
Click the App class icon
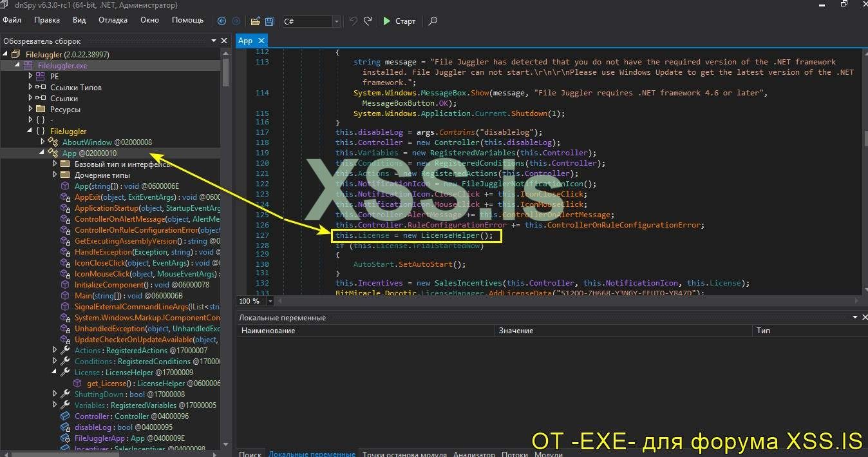[x=53, y=153]
